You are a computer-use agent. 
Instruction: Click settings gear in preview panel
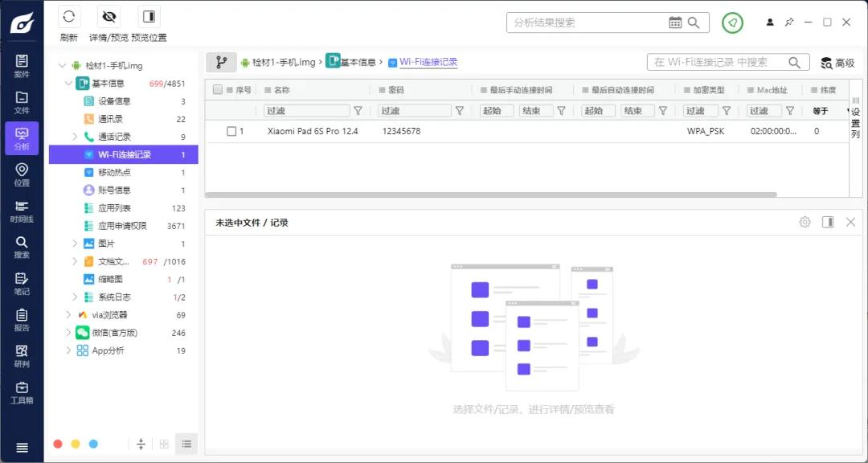(805, 222)
